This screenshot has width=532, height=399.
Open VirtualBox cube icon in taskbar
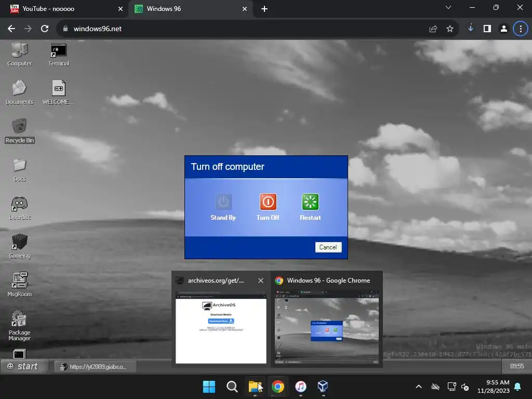pos(323,387)
